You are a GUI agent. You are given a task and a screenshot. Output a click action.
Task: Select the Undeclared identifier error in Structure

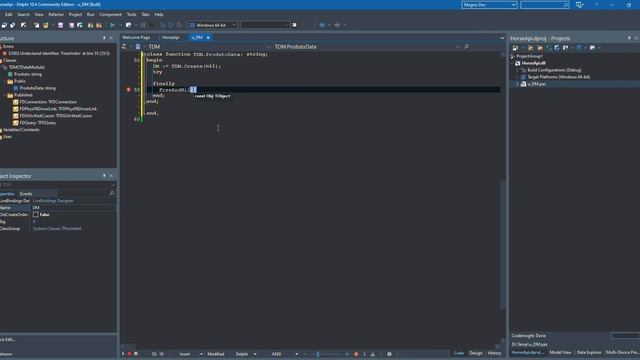click(59, 53)
